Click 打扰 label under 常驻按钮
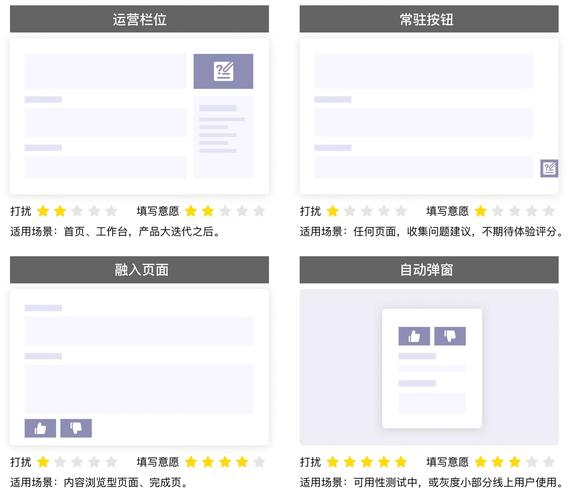 point(310,211)
